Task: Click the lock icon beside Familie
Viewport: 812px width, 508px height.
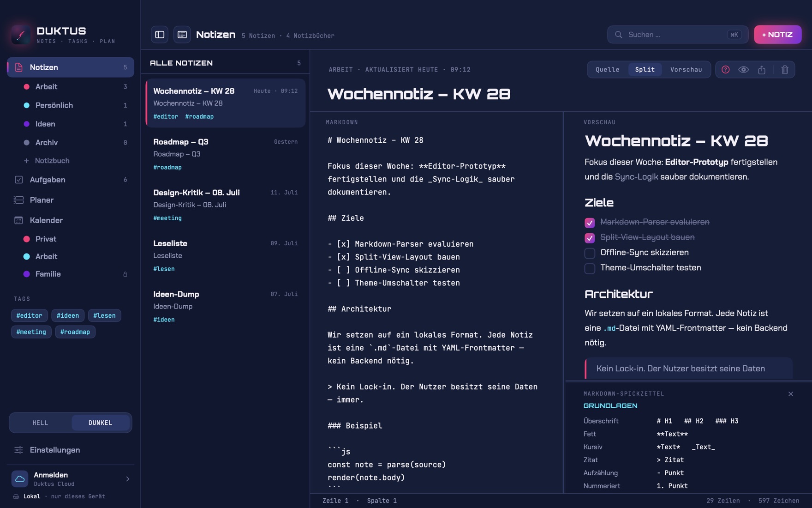Action: pos(125,274)
